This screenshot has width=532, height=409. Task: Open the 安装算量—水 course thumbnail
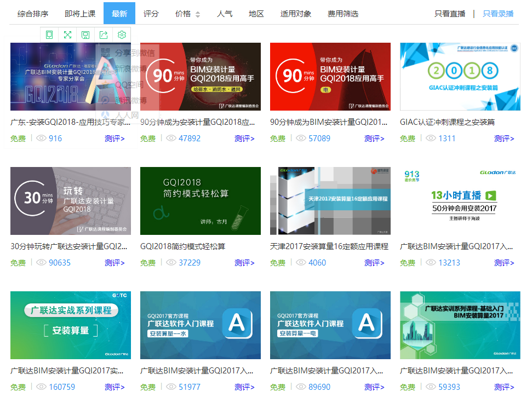201,325
